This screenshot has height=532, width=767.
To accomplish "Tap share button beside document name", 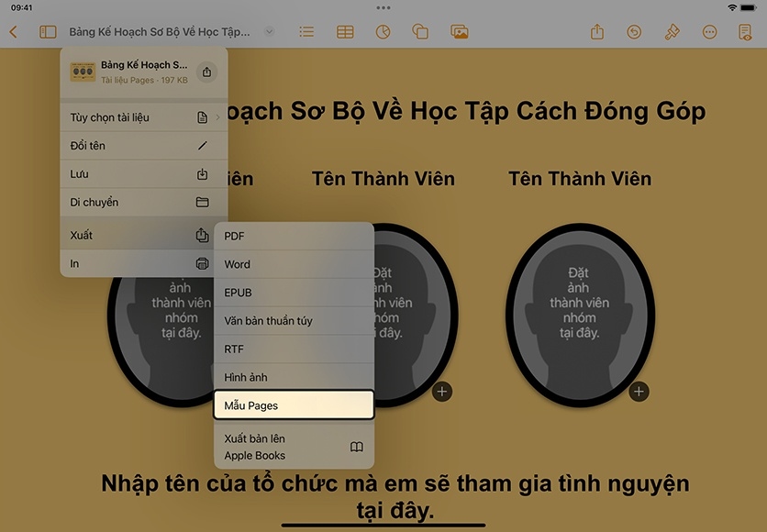I will tap(206, 72).
